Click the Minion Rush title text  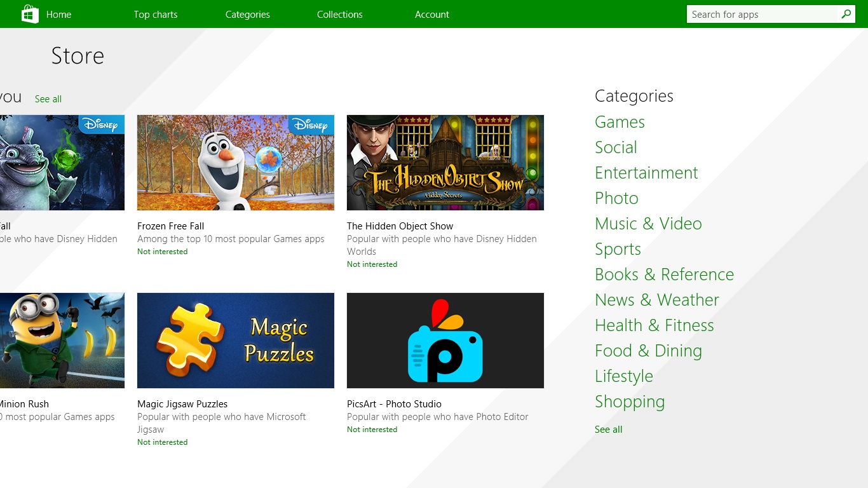point(24,404)
